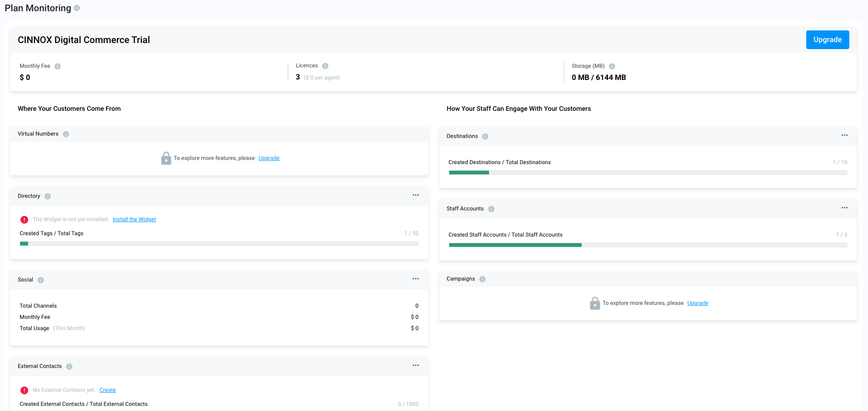Click Create link for External Contacts
Viewport: 868px width, 411px height.
[x=108, y=390]
